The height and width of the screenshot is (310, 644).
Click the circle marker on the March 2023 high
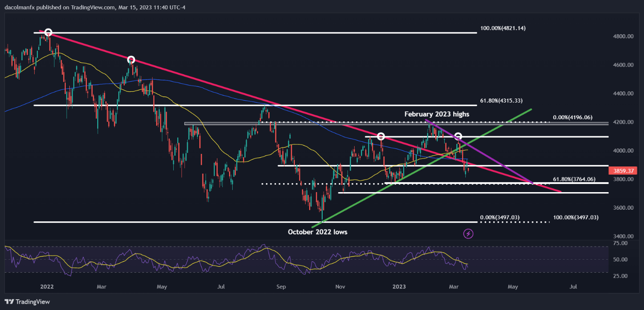(458, 136)
